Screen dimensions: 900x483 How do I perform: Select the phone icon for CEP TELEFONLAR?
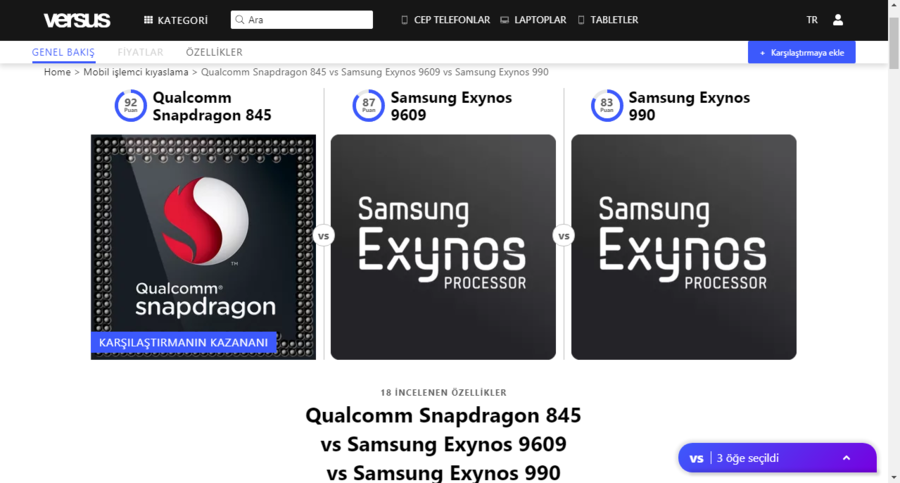point(405,20)
